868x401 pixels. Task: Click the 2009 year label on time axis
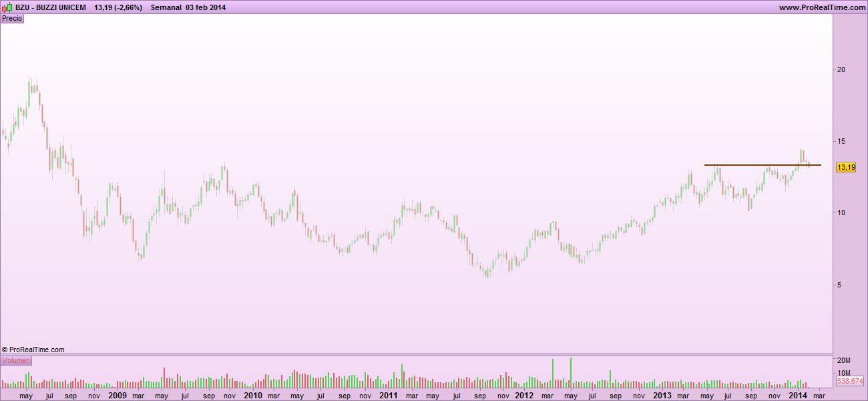(x=118, y=396)
